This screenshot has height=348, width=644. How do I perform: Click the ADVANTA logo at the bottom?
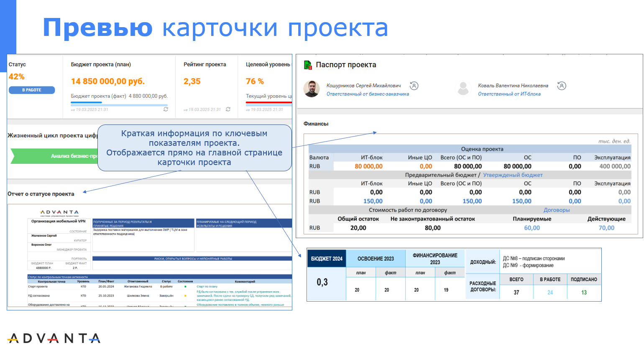point(54,338)
